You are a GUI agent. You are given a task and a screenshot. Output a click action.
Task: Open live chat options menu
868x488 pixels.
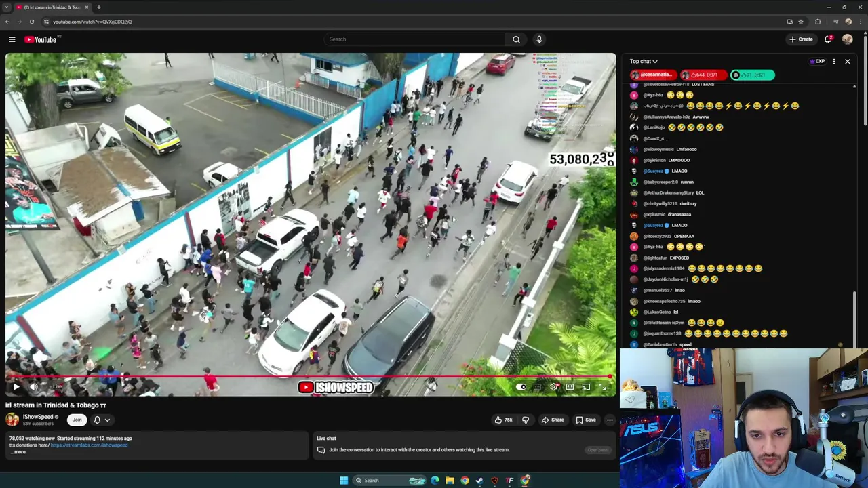[834, 62]
